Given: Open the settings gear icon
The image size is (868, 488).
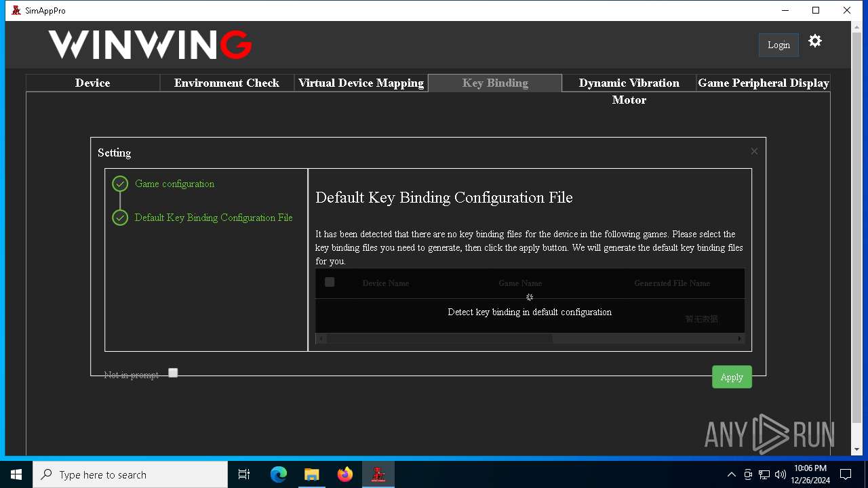Looking at the screenshot, I should click(x=815, y=41).
